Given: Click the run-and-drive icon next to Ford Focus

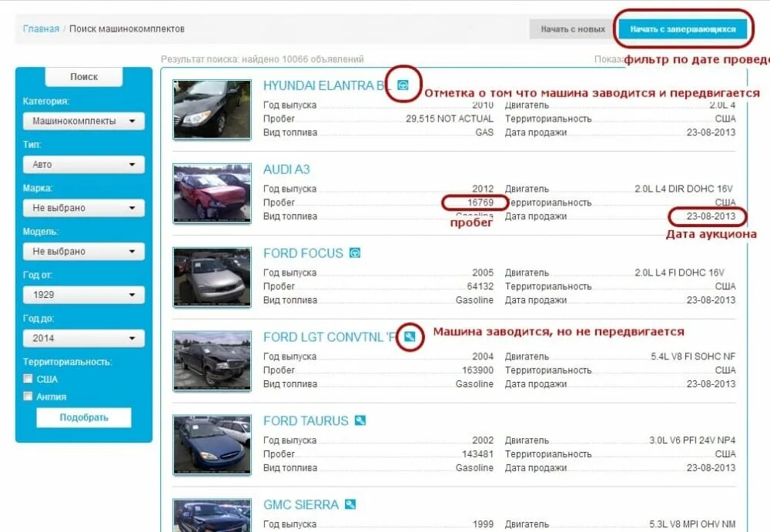Looking at the screenshot, I should click(355, 253).
